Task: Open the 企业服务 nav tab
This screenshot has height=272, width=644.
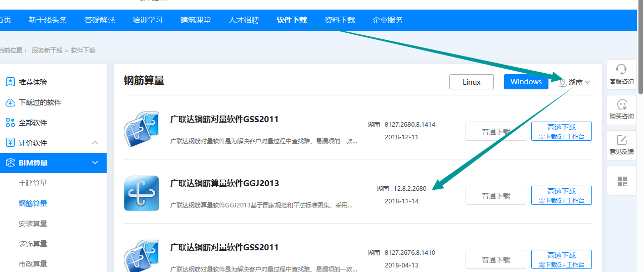Action: pyautogui.click(x=388, y=20)
